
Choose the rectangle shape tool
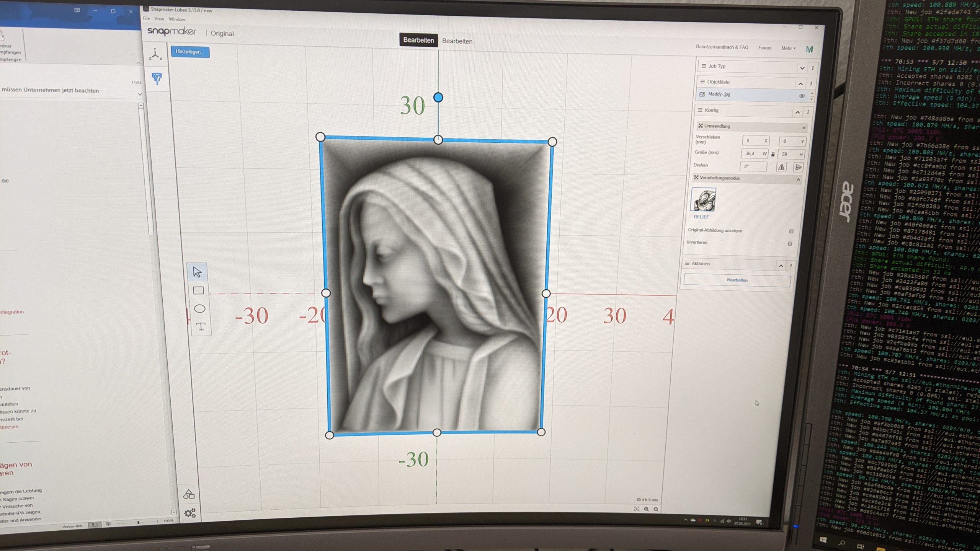click(x=198, y=291)
